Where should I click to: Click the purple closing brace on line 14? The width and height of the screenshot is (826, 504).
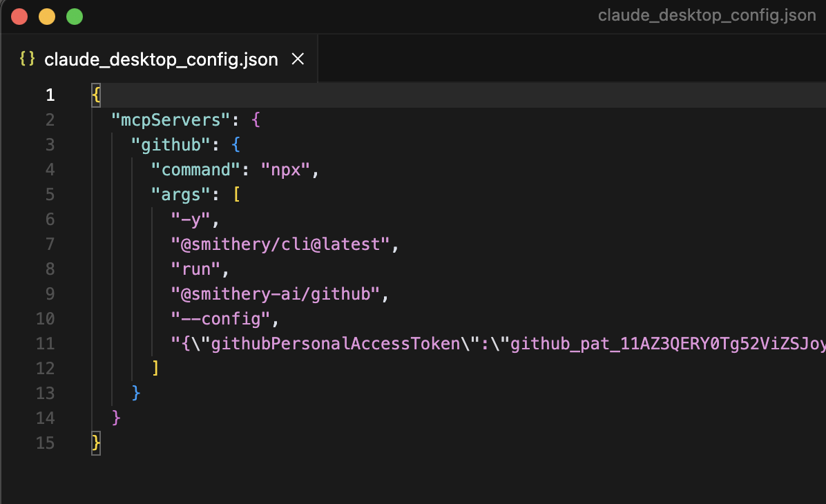click(x=116, y=418)
